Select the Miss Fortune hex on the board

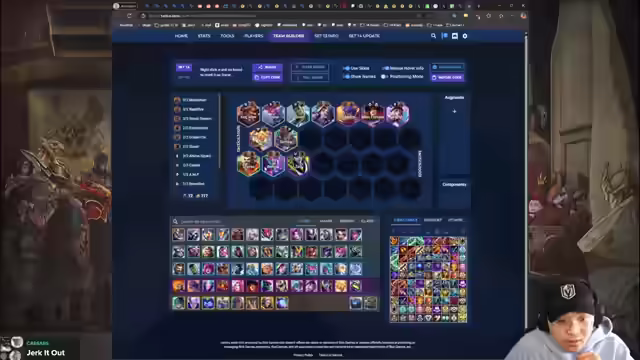373,114
